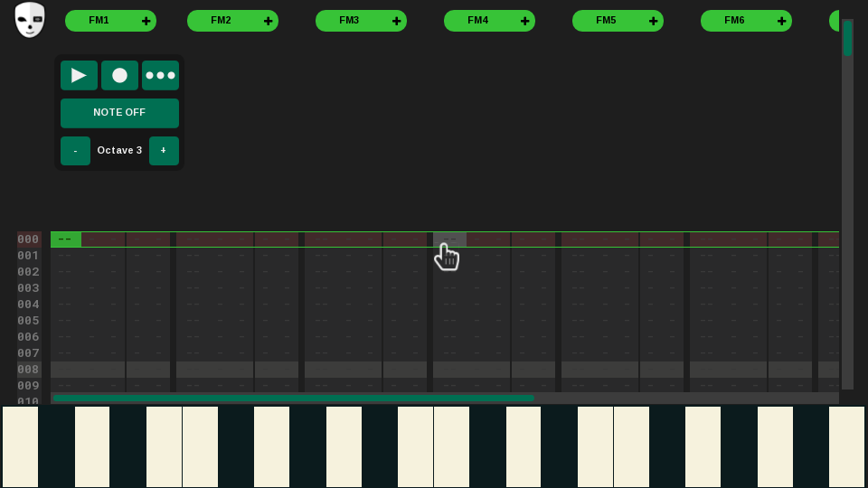Play the first black piano key from left

pyautogui.click(x=56, y=447)
